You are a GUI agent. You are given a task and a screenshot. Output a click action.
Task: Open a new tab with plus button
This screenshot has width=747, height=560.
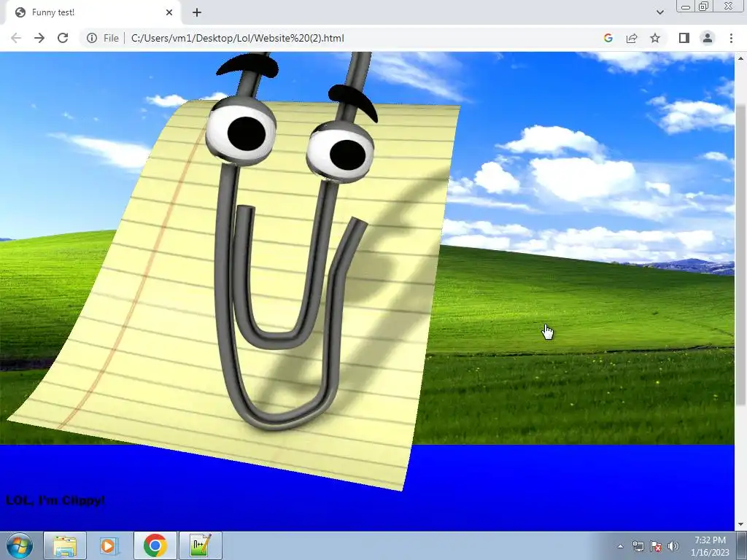[x=197, y=12]
